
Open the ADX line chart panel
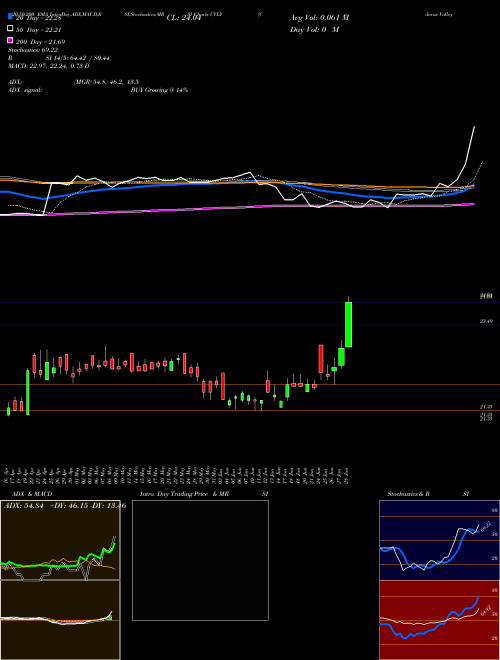pyautogui.click(x=60, y=540)
